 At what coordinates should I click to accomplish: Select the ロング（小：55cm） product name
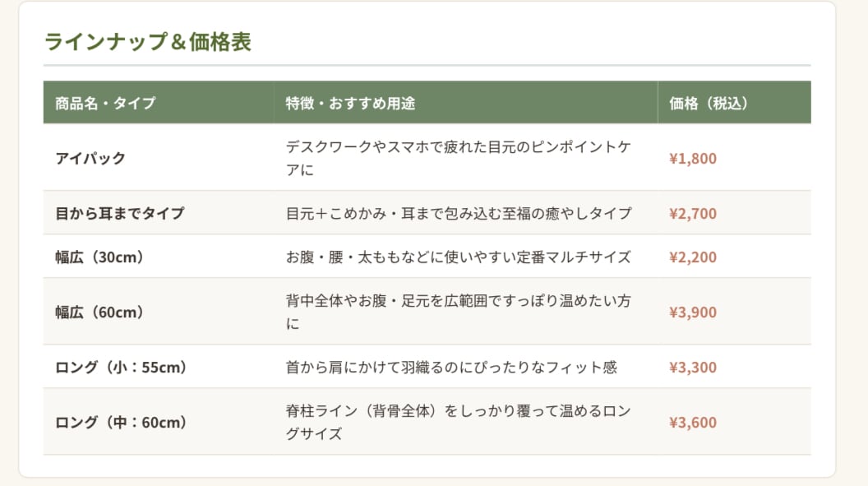[x=121, y=367]
